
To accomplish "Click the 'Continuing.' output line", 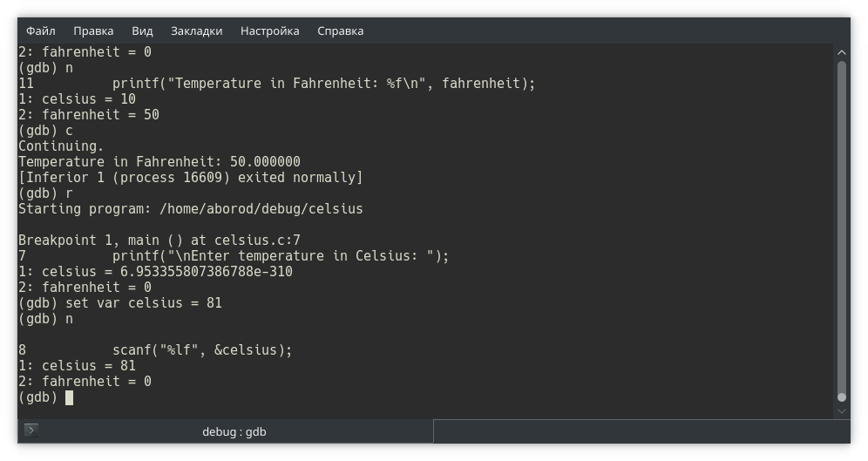I will click(61, 146).
